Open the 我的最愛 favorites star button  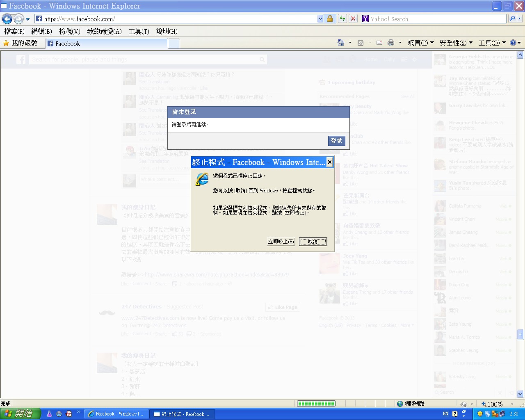tap(20, 43)
